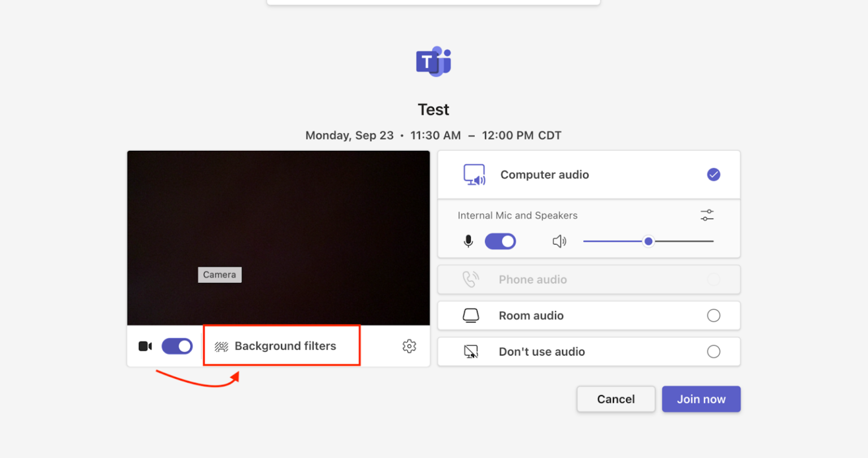The height and width of the screenshot is (458, 868).
Task: Click the Camera label in the video preview
Action: pos(219,274)
